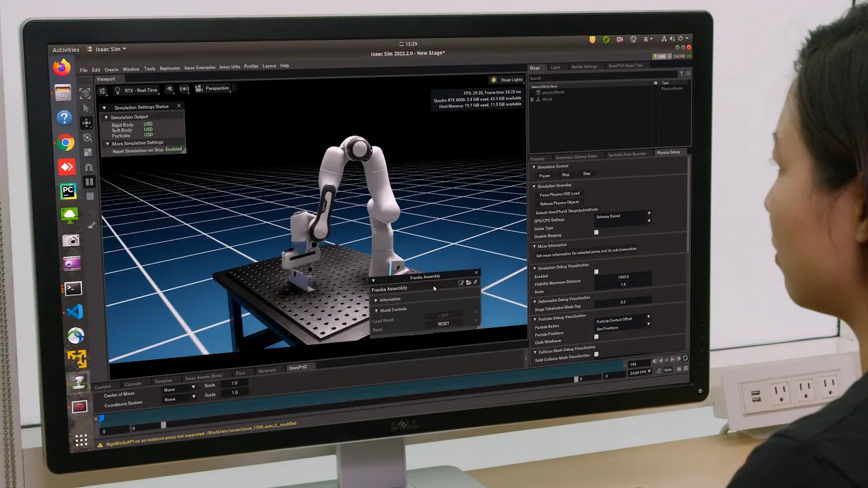Collapse the Simulation Output section

[x=106, y=117]
